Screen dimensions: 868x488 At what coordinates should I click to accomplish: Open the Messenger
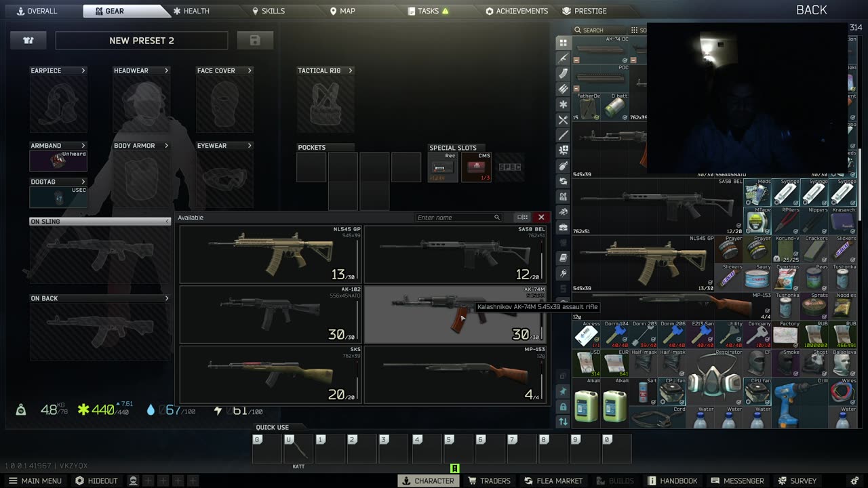(x=737, y=481)
